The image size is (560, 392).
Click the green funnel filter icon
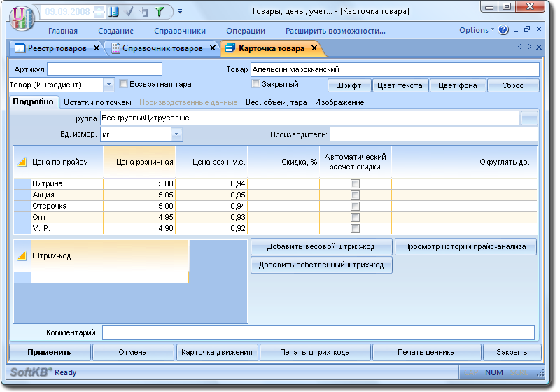(x=160, y=12)
